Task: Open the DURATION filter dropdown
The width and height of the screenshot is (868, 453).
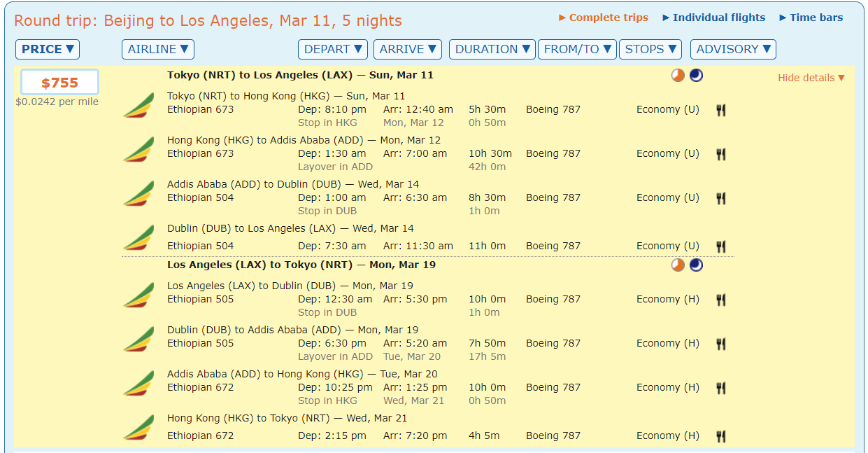Action: pos(492,49)
